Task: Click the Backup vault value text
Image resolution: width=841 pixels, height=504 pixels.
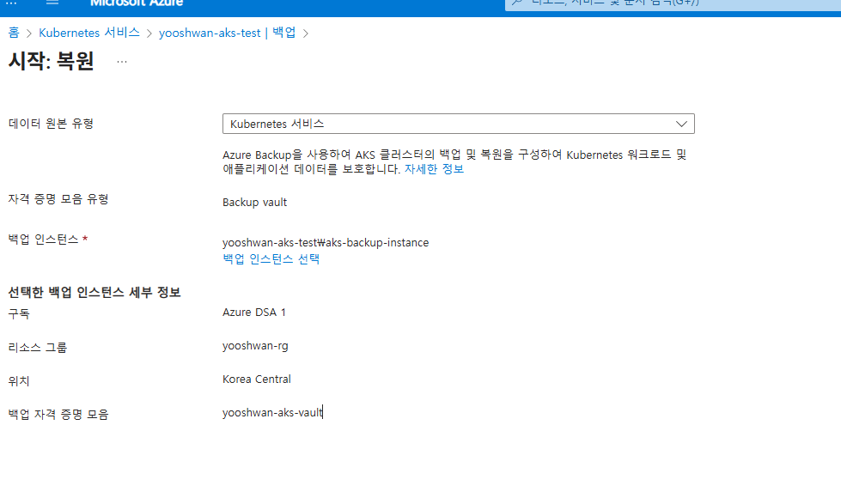Action: pyautogui.click(x=255, y=202)
